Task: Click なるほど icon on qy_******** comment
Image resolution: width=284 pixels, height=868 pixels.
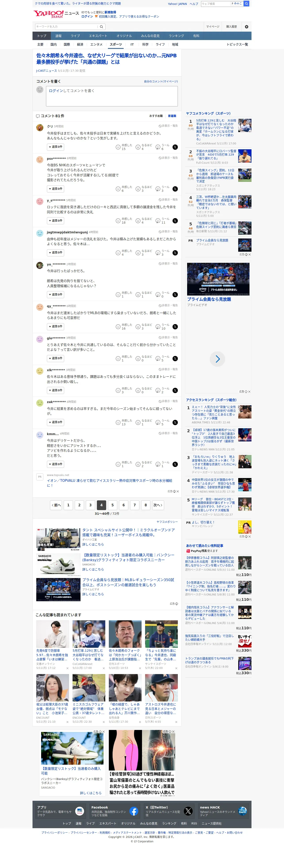Action: tap(138, 327)
